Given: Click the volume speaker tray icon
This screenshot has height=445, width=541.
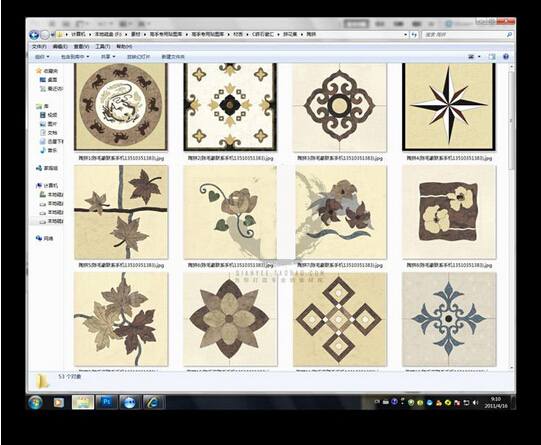Looking at the screenshot, I should [476, 402].
